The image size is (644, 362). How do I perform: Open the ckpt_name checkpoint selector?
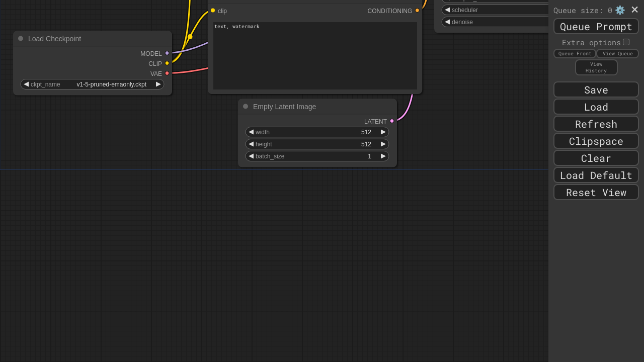coord(92,84)
